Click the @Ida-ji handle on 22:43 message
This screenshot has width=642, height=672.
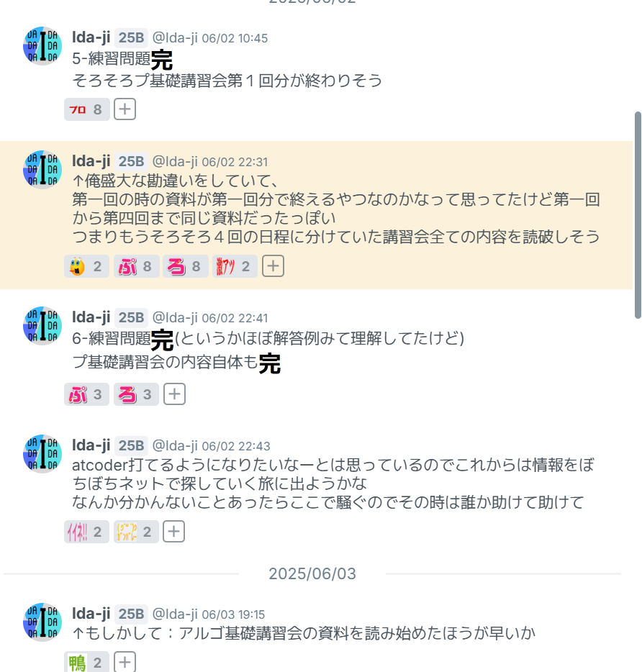coord(175,445)
